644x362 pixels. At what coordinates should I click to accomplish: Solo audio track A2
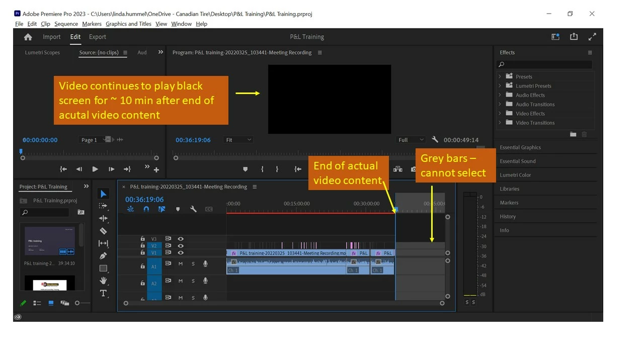point(193,281)
